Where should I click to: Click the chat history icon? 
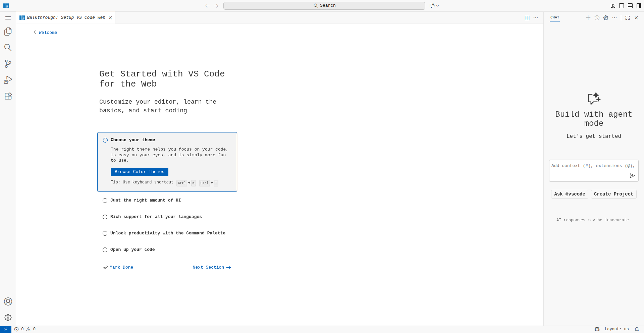(x=597, y=18)
